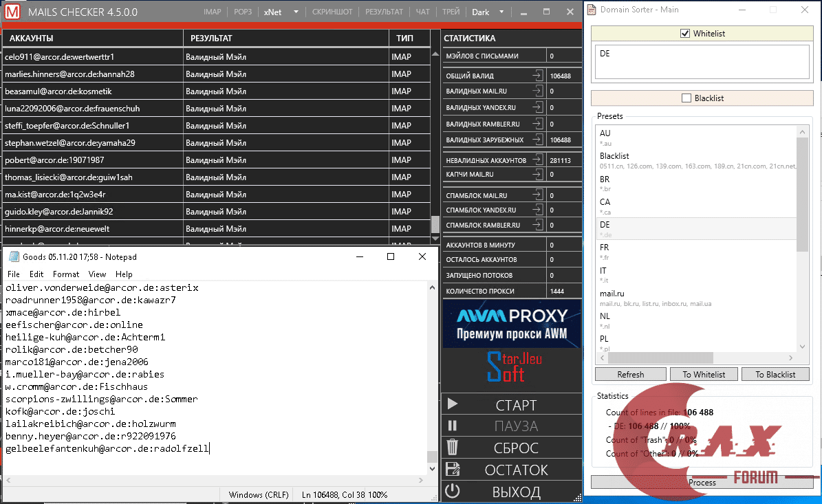Click the line kofk@arcor.de:joschi in Notepad
Screen dimensions: 822x504
(61, 411)
